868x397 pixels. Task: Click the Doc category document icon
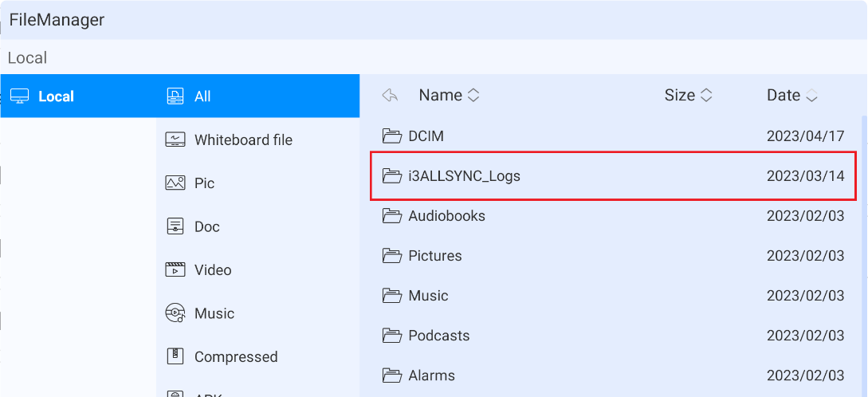(175, 226)
